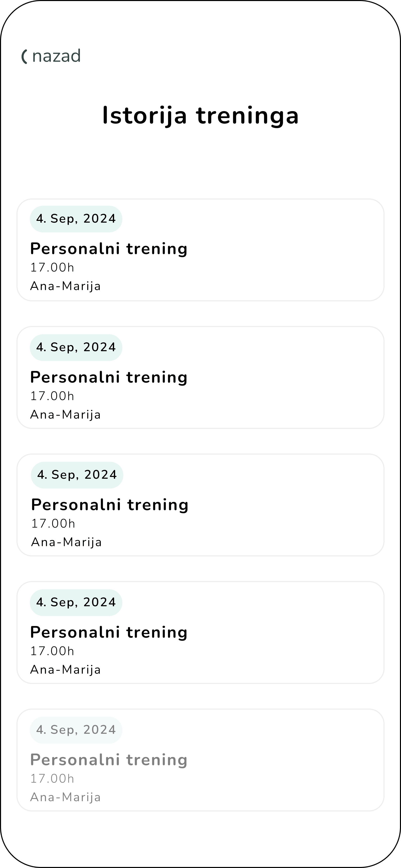Click the "Istorija treninga" heading
401x868 pixels.
pos(200,115)
